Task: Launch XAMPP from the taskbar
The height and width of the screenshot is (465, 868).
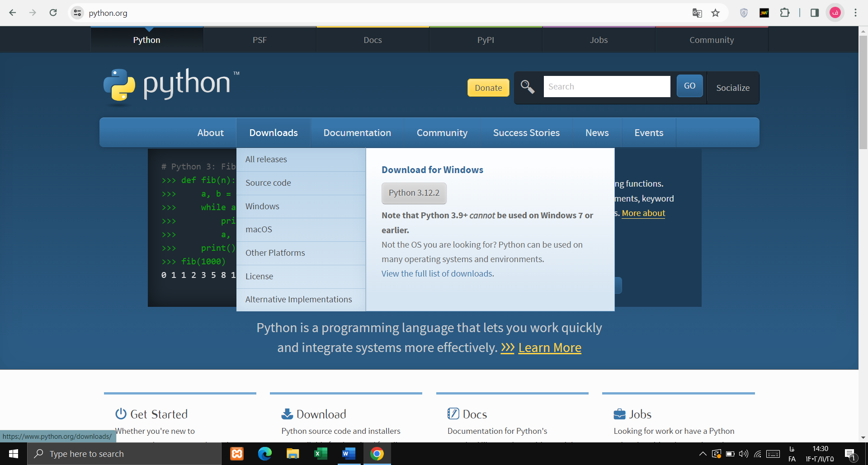Action: click(x=237, y=454)
